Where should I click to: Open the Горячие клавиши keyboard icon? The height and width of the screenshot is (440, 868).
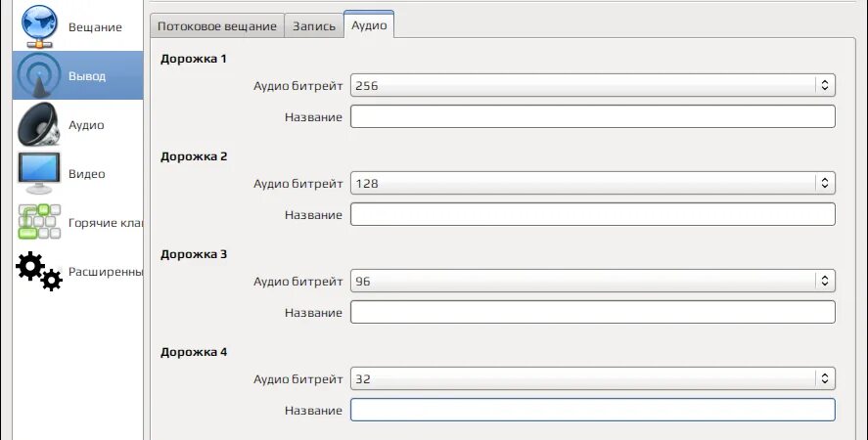pyautogui.click(x=39, y=222)
